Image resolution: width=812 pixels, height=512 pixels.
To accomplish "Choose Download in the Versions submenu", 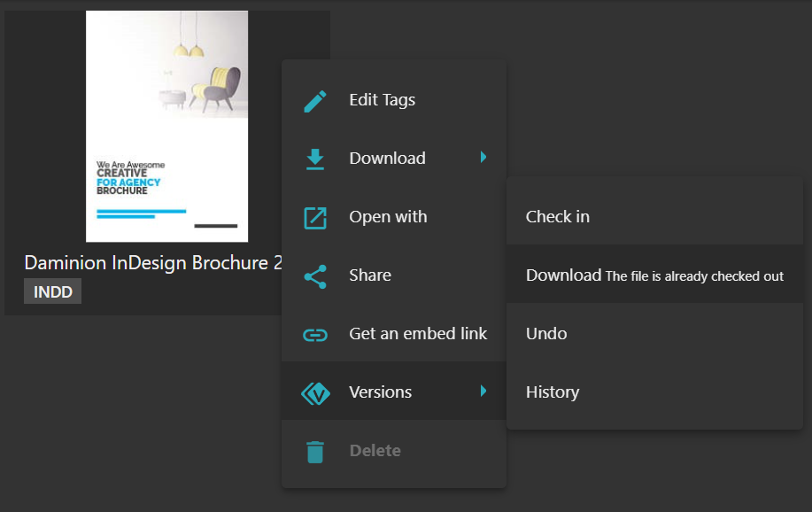I will tap(563, 275).
